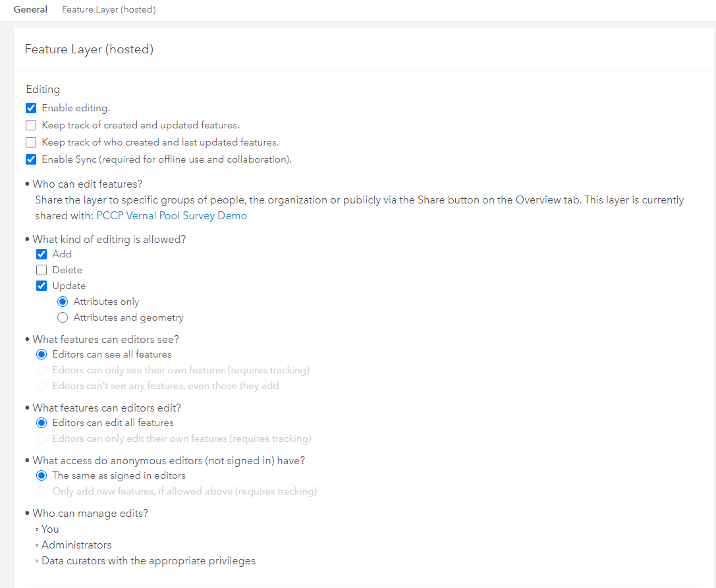Click the Who can edit features bullet item
The image size is (716, 588).
click(86, 184)
